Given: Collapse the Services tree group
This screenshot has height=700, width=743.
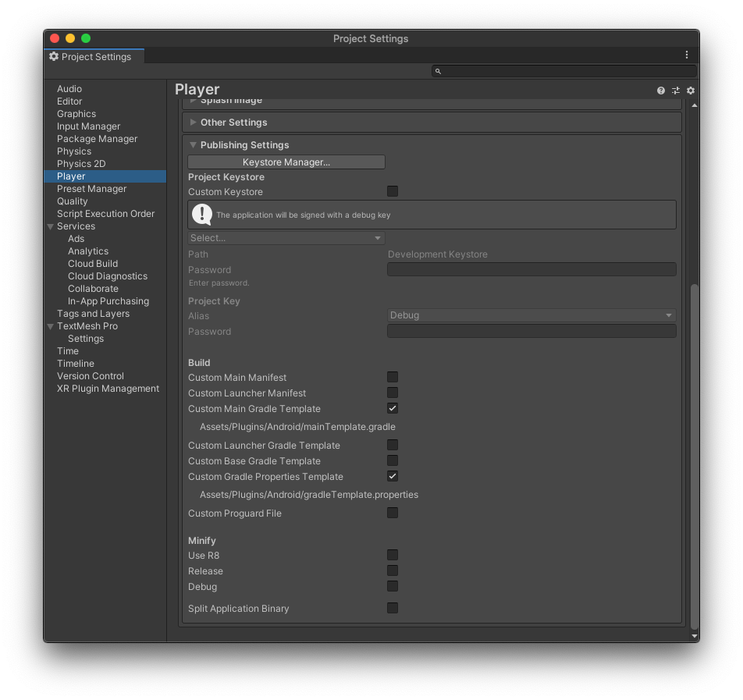Looking at the screenshot, I should tap(50, 226).
